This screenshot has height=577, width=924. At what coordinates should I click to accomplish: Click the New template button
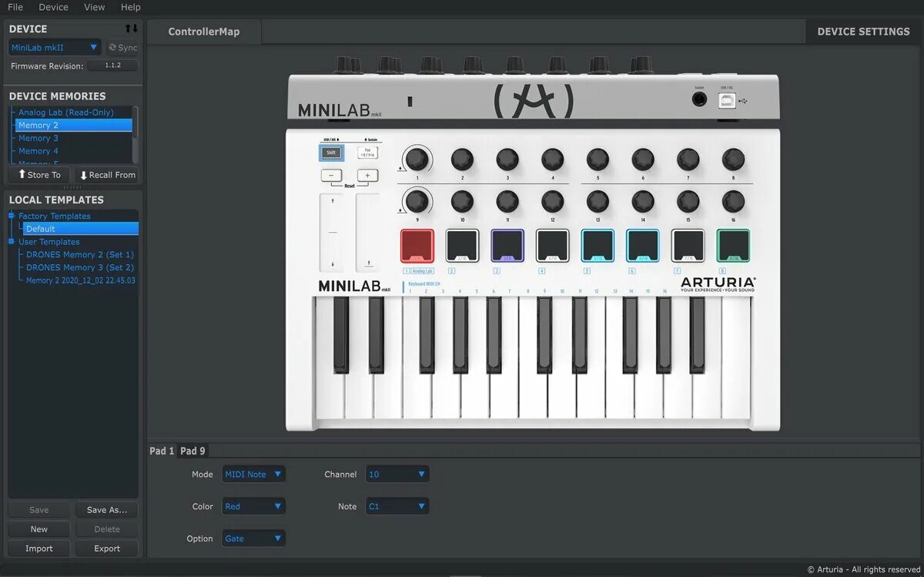coord(39,529)
